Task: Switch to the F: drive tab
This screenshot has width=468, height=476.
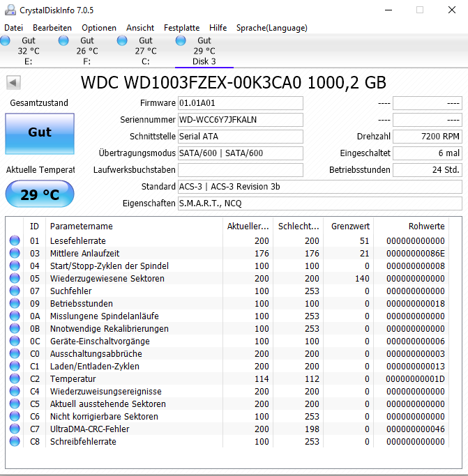Action: (x=87, y=51)
